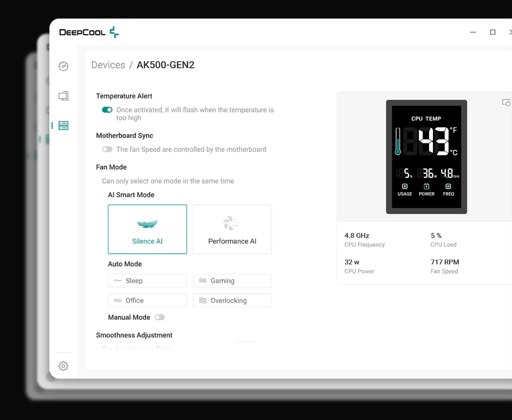
Task: Click the DeepCool logo icon
Action: [114, 33]
